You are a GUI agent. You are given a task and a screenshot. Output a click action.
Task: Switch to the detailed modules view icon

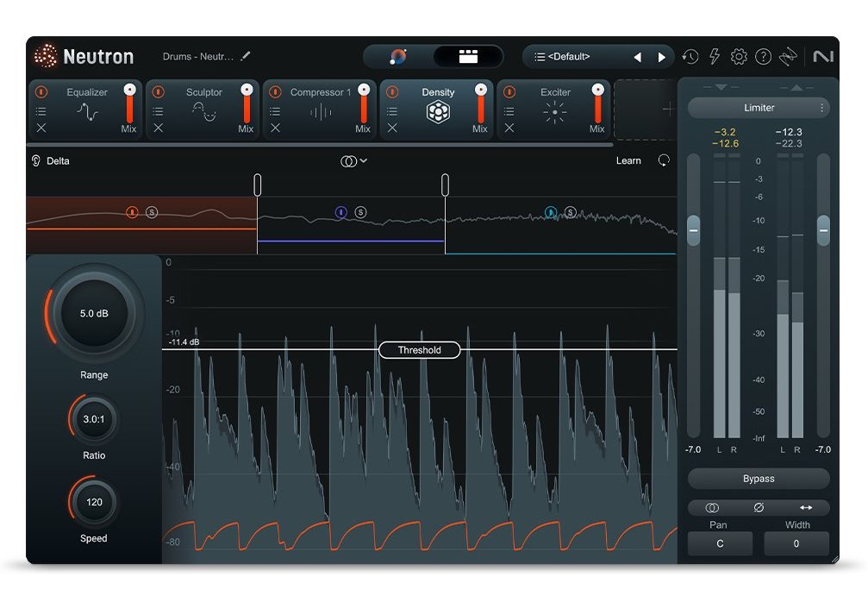point(468,56)
